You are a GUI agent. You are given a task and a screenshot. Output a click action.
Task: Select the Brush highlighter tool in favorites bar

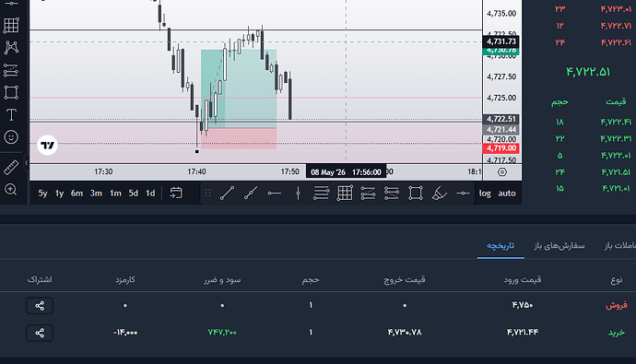tap(439, 194)
